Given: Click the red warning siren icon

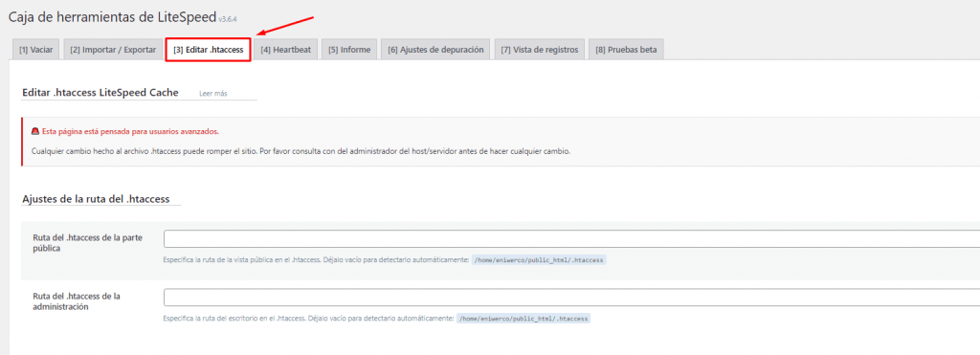Looking at the screenshot, I should (x=35, y=132).
